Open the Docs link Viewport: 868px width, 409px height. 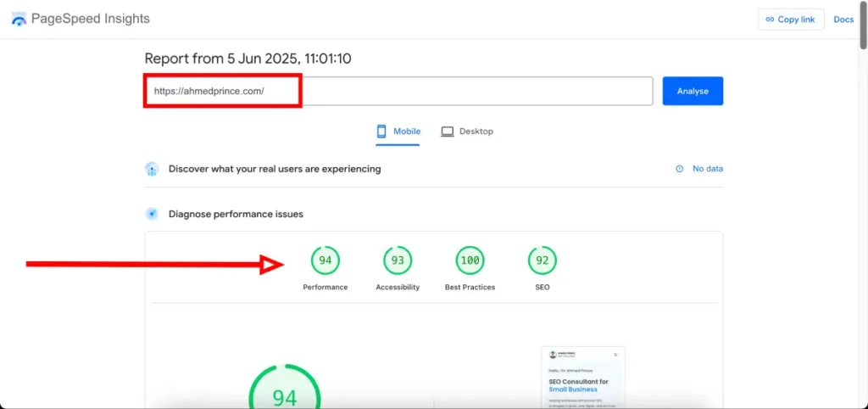pyautogui.click(x=843, y=20)
